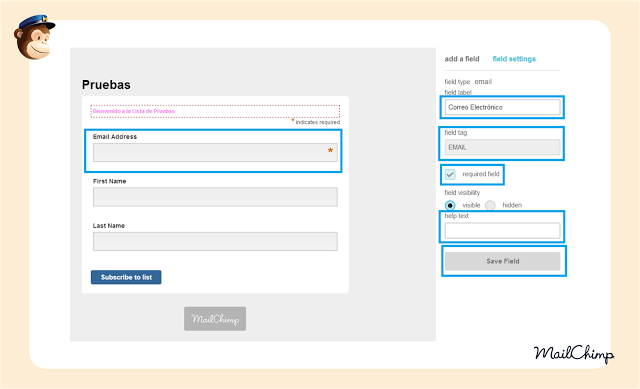
Task: Select the hidden radio button
Action: pyautogui.click(x=490, y=205)
